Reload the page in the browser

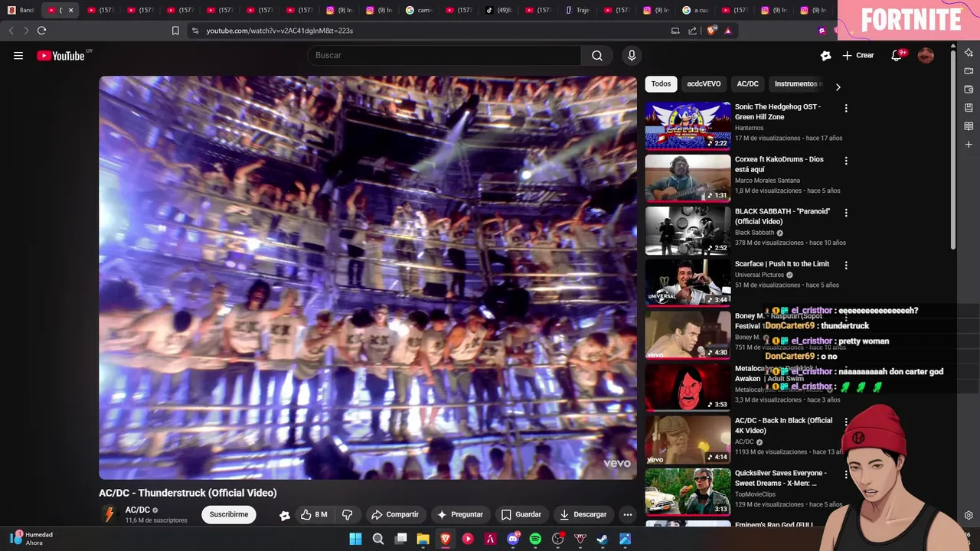(41, 31)
